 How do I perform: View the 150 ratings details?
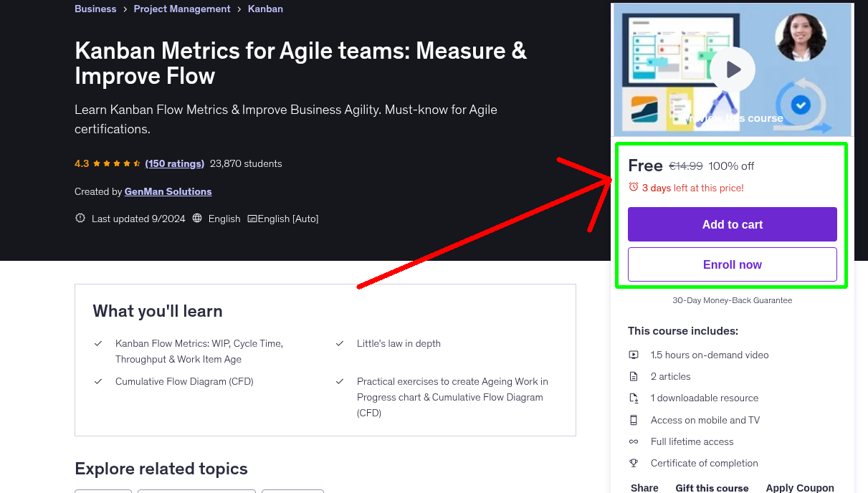coord(174,163)
